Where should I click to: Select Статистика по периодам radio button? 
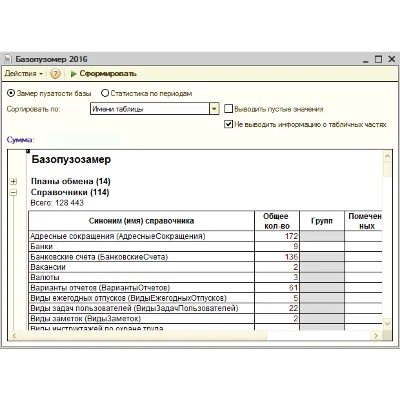point(105,93)
